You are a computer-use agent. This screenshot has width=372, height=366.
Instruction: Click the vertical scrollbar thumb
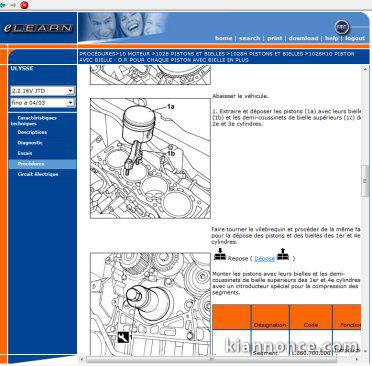coord(365,180)
